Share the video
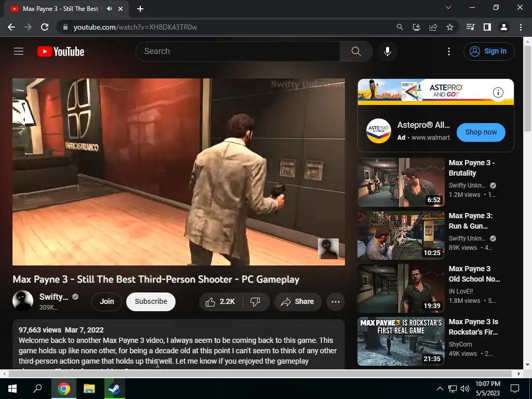The height and width of the screenshot is (399, 532). pos(298,301)
